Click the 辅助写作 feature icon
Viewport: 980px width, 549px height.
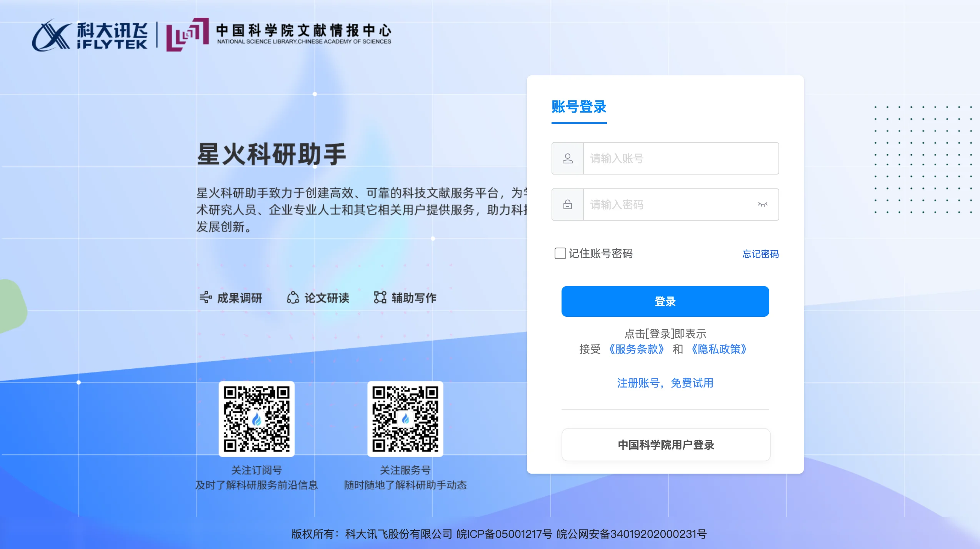[x=380, y=297]
